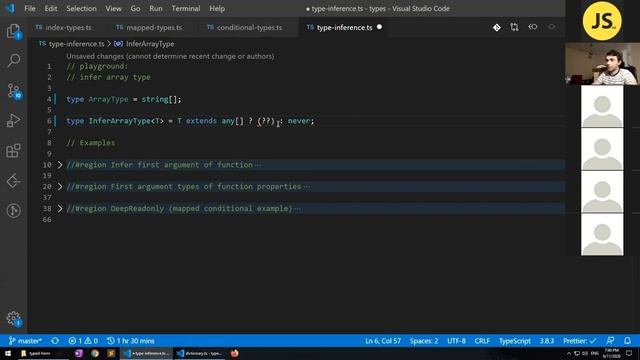Click the git file history diamond icon in the editor toolbar
This screenshot has height=360, width=640.
point(496,27)
